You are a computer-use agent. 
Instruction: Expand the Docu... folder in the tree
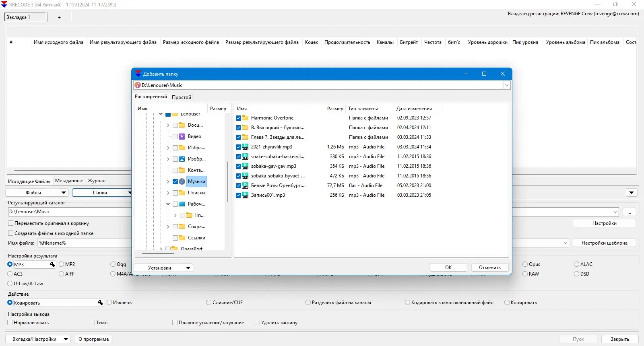(x=168, y=125)
